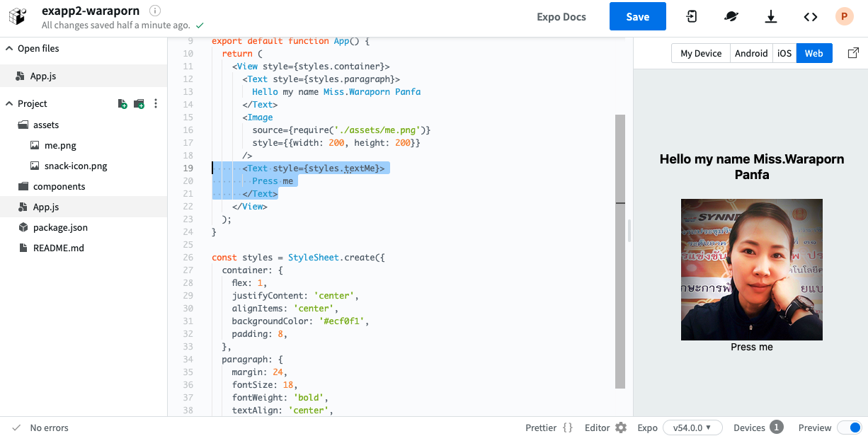Collapse the Open files section
868x436 pixels.
click(x=9, y=48)
